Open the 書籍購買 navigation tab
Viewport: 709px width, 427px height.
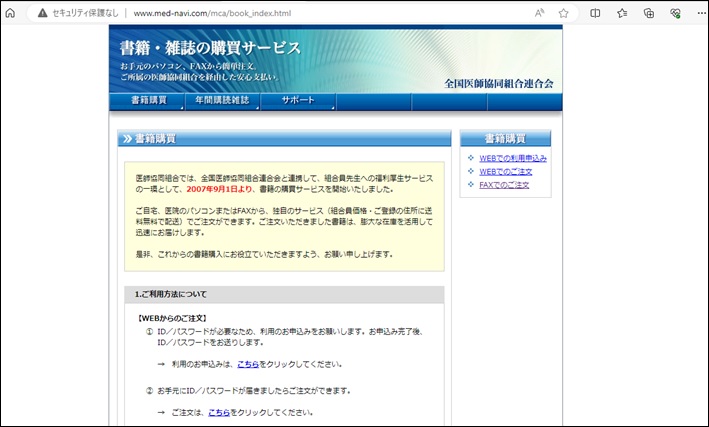point(147,101)
